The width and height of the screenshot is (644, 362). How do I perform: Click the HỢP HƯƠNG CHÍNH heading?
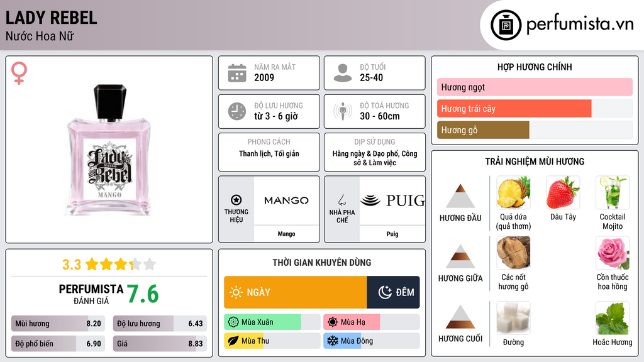point(535,67)
